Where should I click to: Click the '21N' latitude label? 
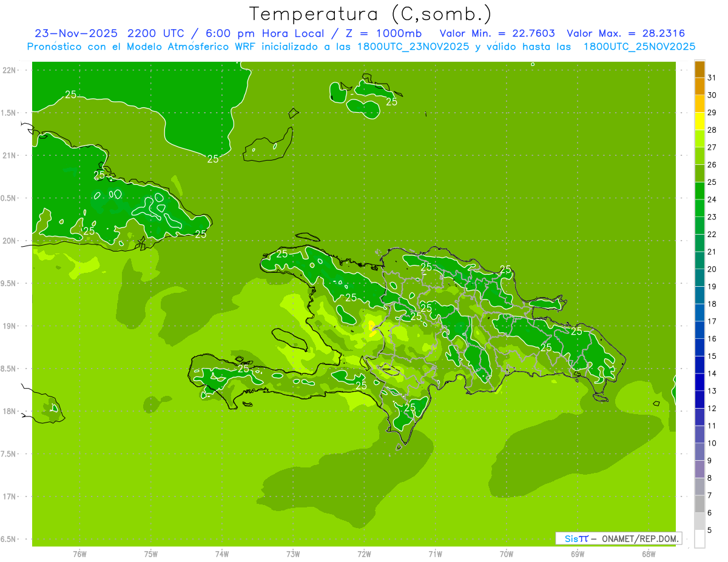(10, 155)
